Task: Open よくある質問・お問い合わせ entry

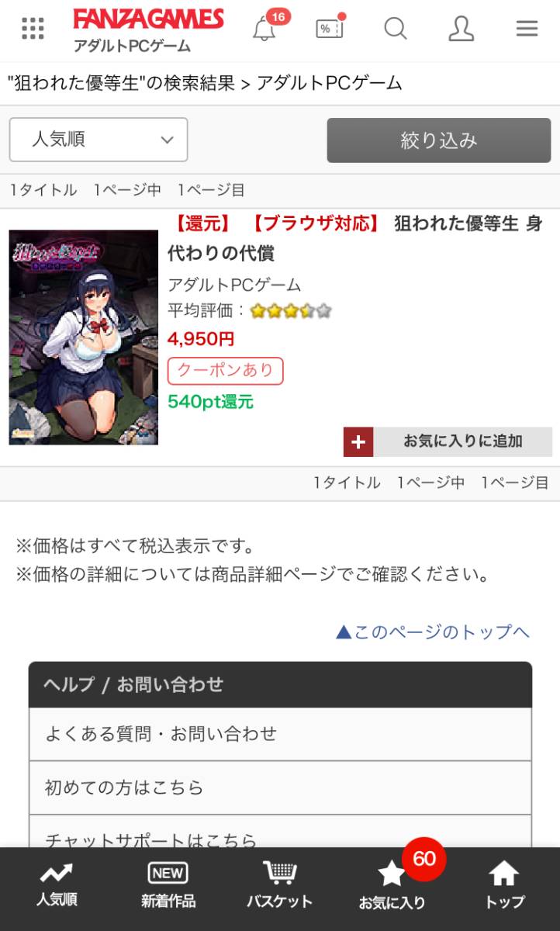Action: coord(280,734)
